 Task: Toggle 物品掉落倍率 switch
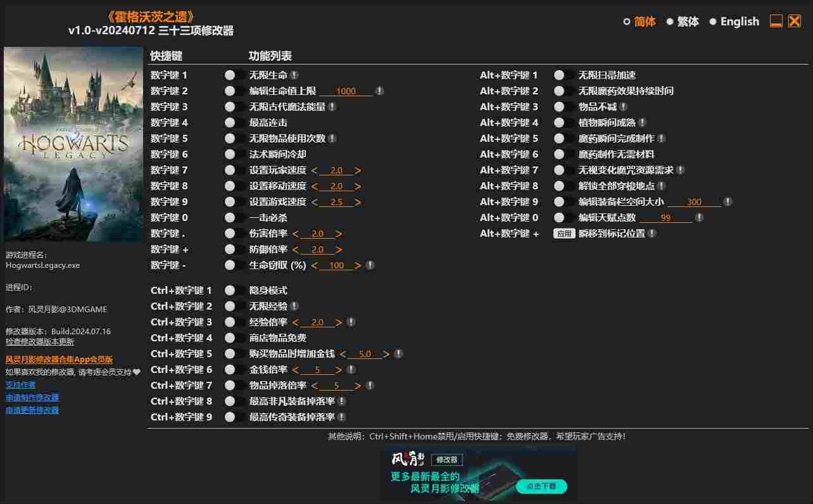click(x=235, y=385)
